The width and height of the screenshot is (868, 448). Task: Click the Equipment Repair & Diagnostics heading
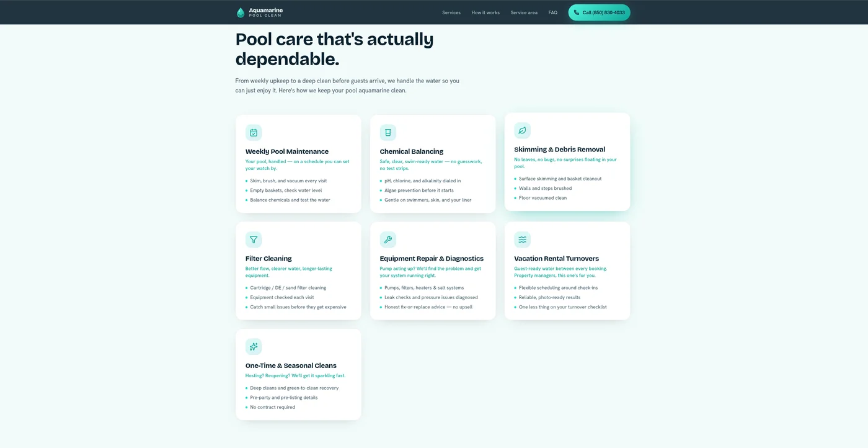(432, 259)
